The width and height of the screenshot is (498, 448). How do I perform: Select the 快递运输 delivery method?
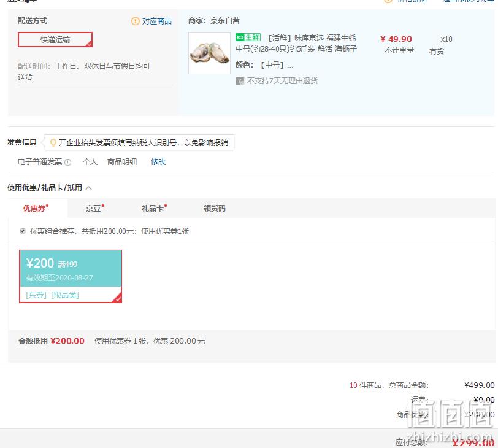(x=55, y=40)
